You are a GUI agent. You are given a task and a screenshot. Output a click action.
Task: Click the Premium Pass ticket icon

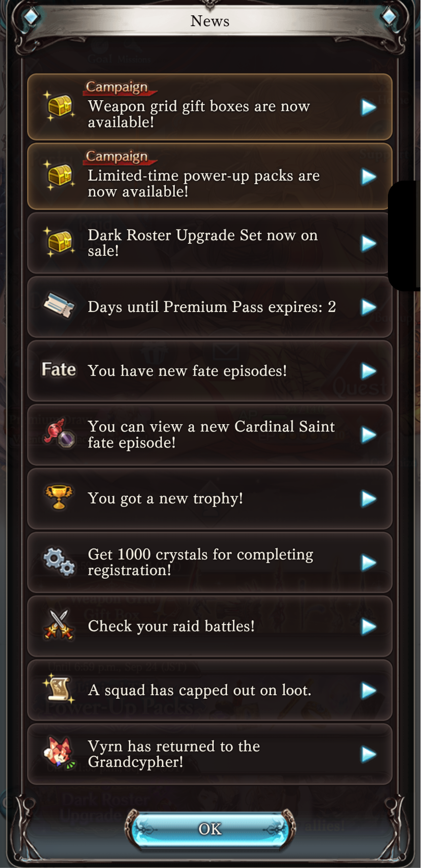(59, 306)
